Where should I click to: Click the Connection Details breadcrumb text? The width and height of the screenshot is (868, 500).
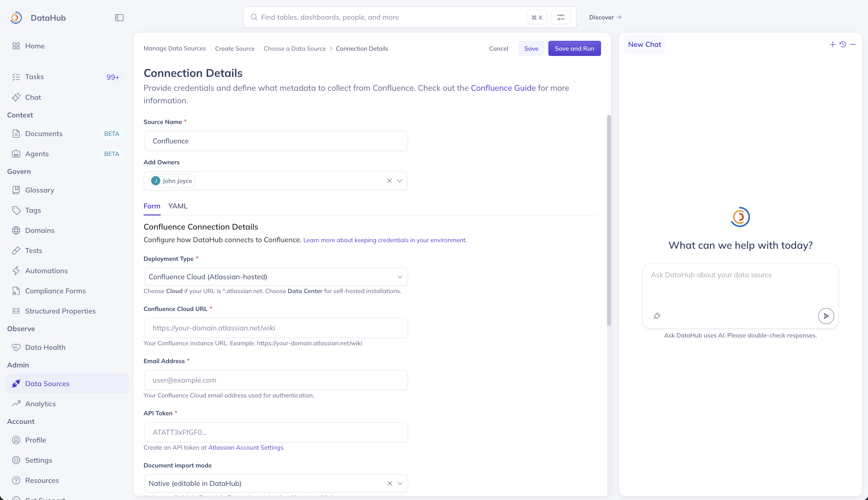pos(362,49)
